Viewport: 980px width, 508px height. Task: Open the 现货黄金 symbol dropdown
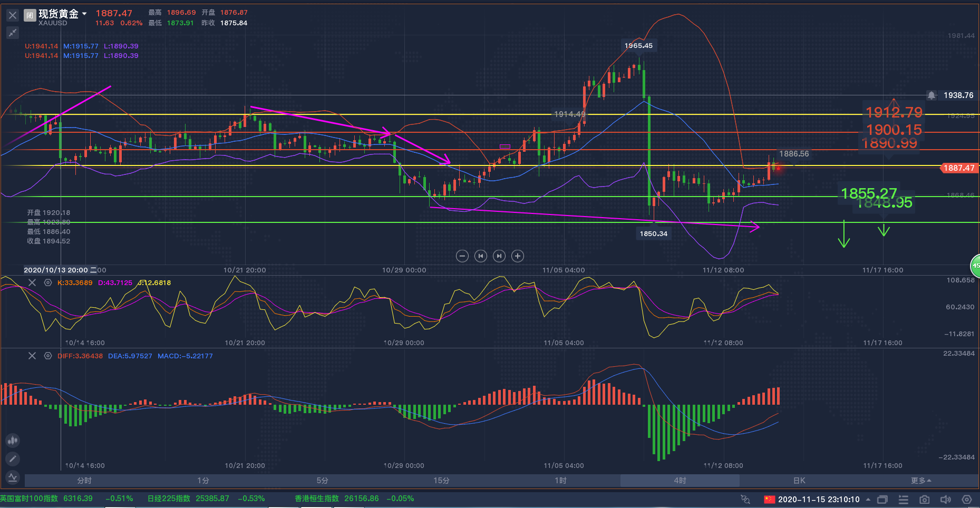(84, 14)
